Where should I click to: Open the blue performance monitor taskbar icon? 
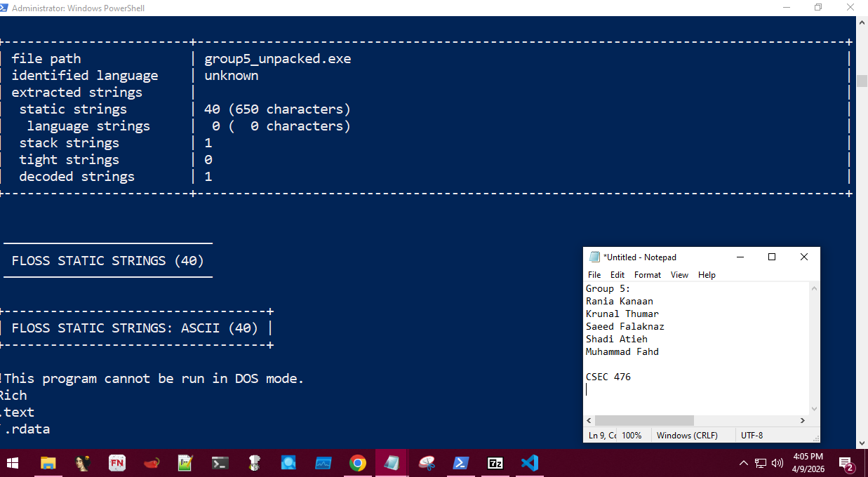pyautogui.click(x=323, y=463)
